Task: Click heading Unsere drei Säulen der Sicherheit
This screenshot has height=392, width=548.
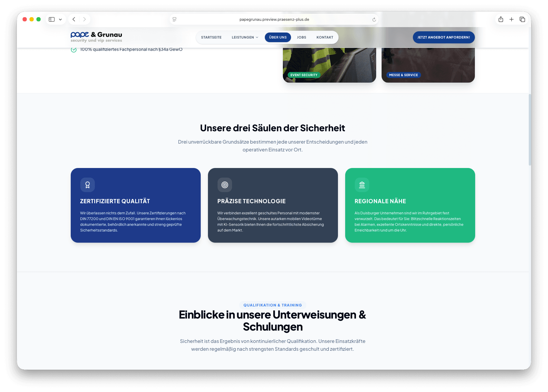Action: coord(273,128)
